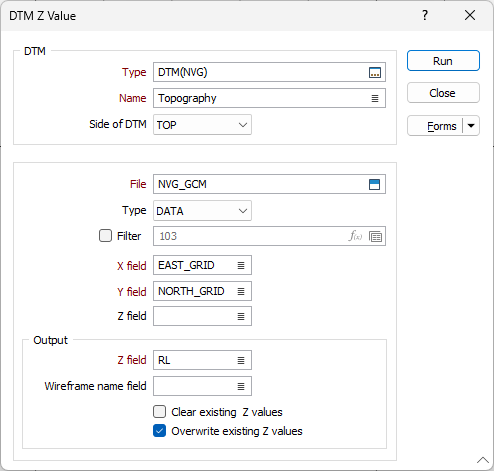Screen dimensions: 494x471
Task: Tick Clear existing Z values checkbox
Action: 159,412
